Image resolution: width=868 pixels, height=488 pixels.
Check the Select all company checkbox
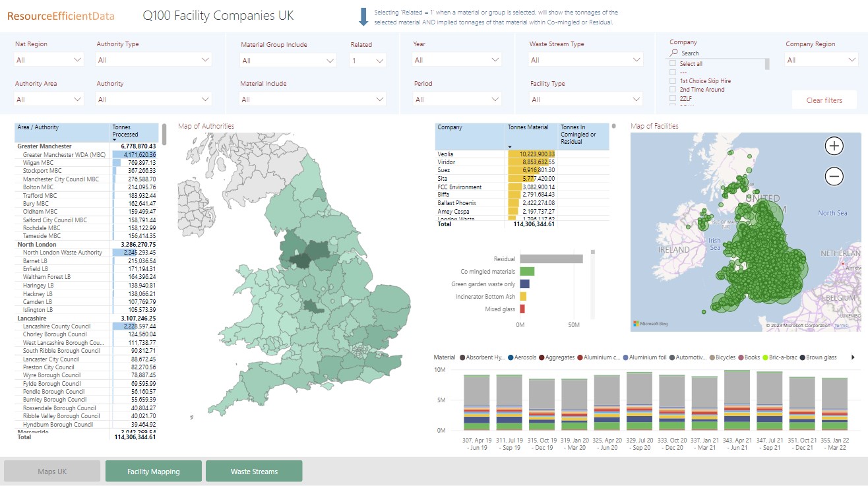click(673, 64)
